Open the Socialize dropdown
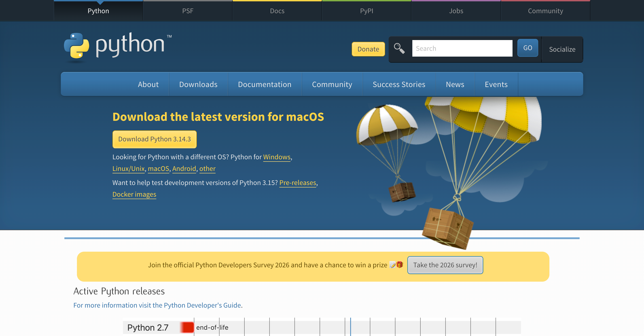The image size is (644, 336). 562,49
